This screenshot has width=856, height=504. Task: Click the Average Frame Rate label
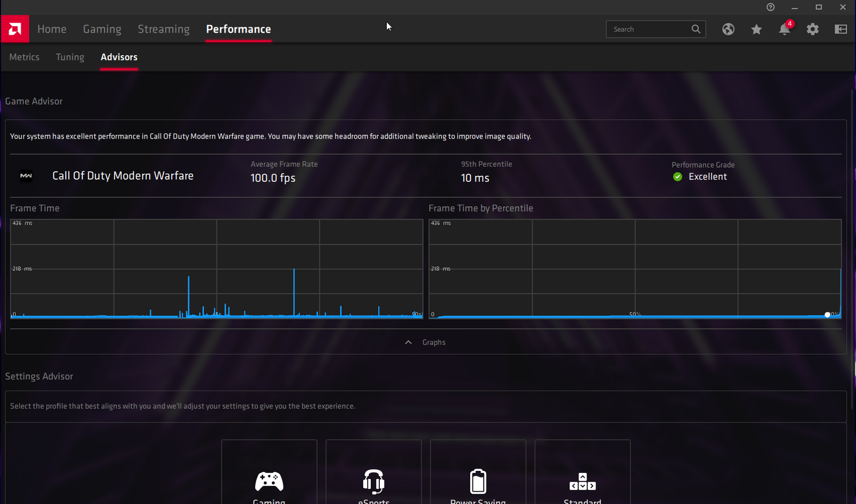[284, 164]
